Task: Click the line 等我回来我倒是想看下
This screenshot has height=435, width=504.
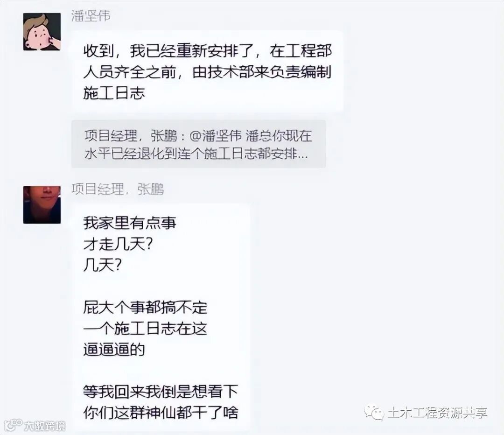Action: pyautogui.click(x=161, y=392)
